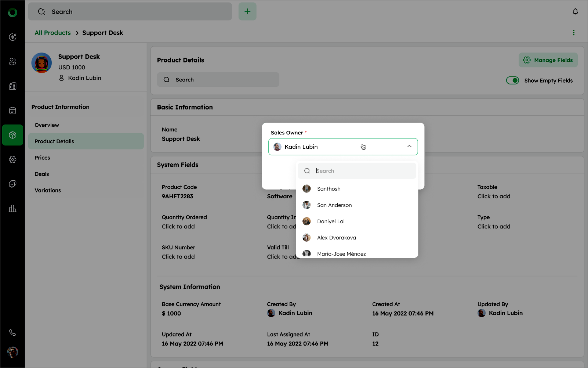
Task: Open the Contacts icon in sidebar
Action: point(12,62)
